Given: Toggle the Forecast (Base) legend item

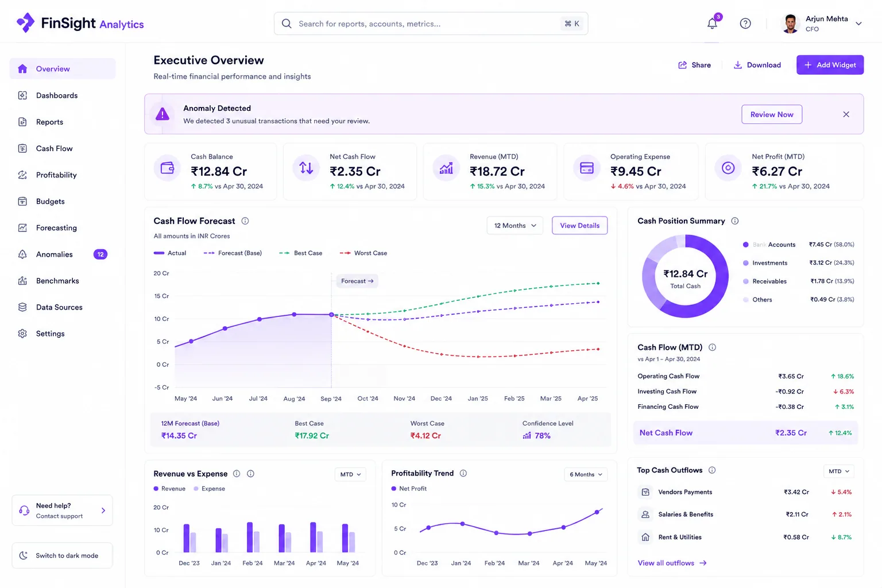Looking at the screenshot, I should point(233,253).
